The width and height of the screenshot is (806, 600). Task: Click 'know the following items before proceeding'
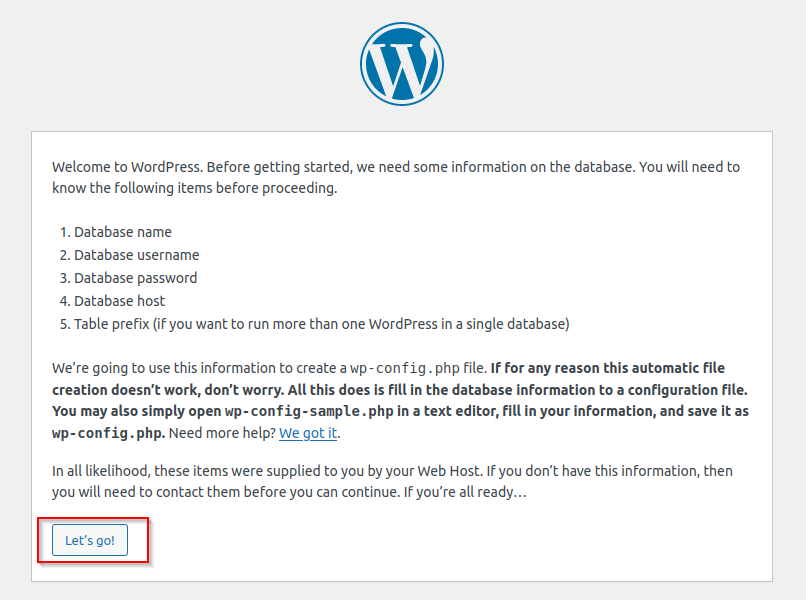click(x=194, y=188)
